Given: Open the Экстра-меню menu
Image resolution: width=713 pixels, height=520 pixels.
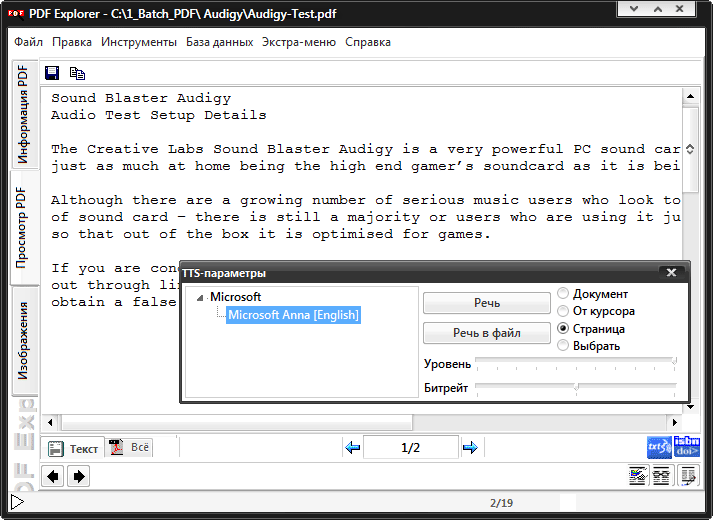Looking at the screenshot, I should [x=299, y=42].
